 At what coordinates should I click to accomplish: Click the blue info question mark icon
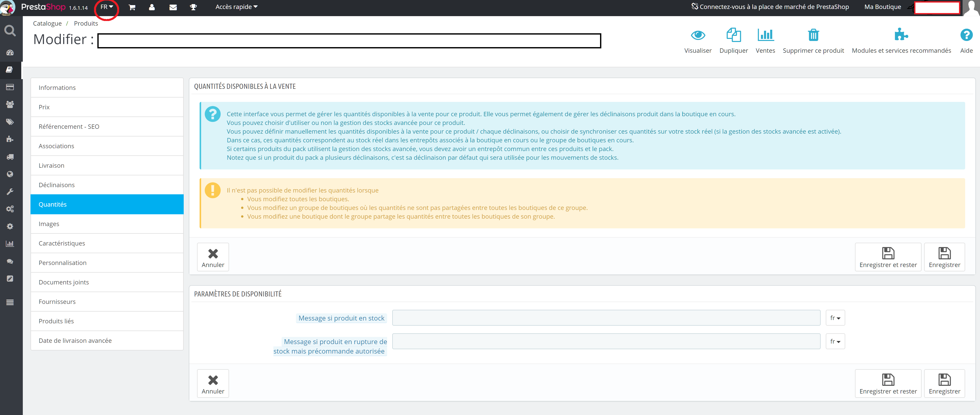coord(213,114)
